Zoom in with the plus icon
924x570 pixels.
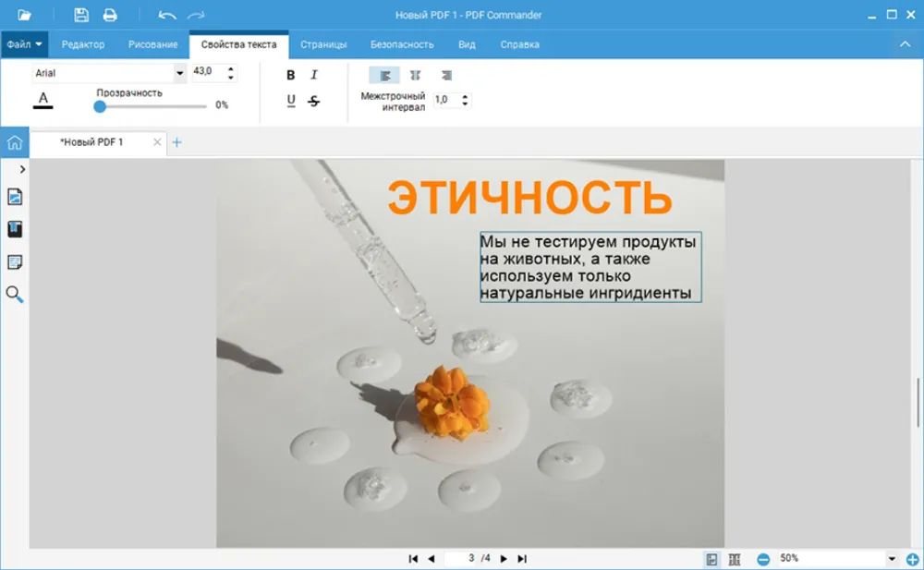(913, 559)
